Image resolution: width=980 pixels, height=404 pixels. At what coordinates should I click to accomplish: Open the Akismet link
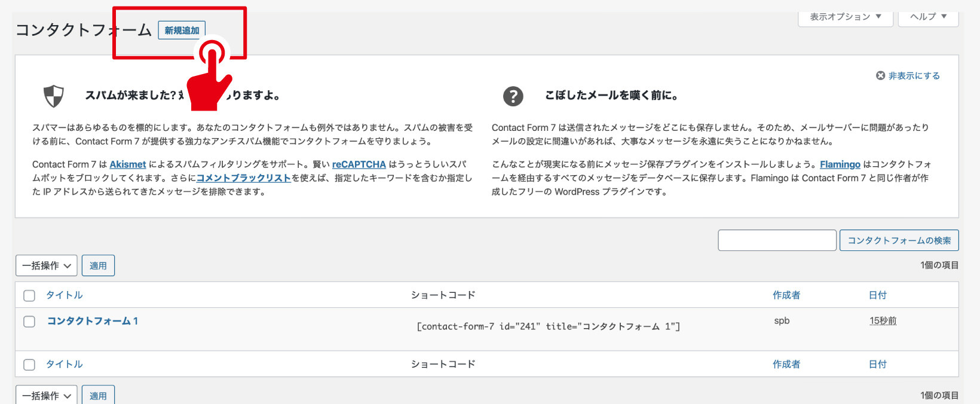point(128,164)
